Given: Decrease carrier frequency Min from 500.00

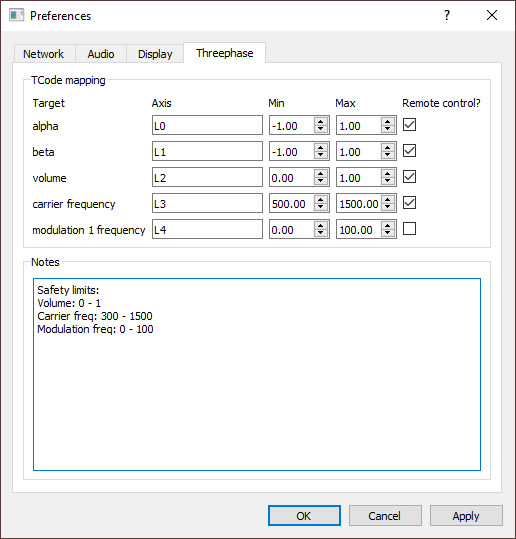Looking at the screenshot, I should coord(321,207).
